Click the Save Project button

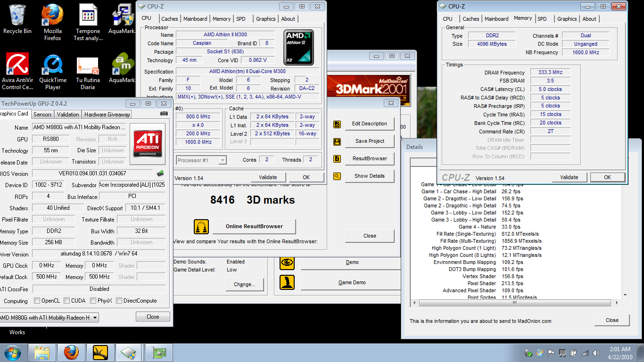click(x=370, y=141)
